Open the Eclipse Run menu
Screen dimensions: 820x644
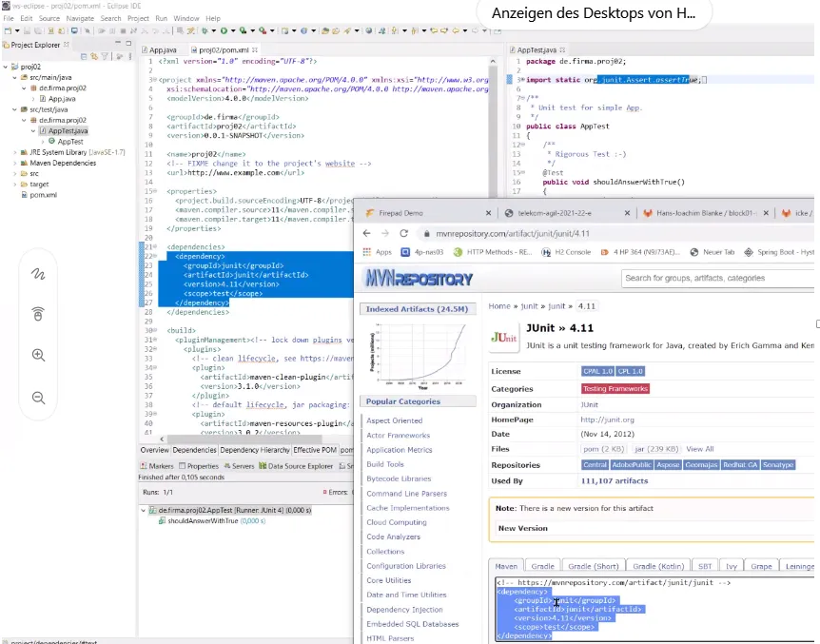point(161,18)
